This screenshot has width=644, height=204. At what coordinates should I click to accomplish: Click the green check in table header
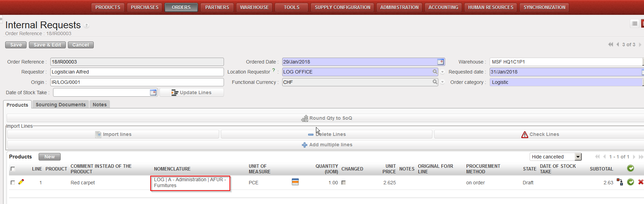coord(631,168)
